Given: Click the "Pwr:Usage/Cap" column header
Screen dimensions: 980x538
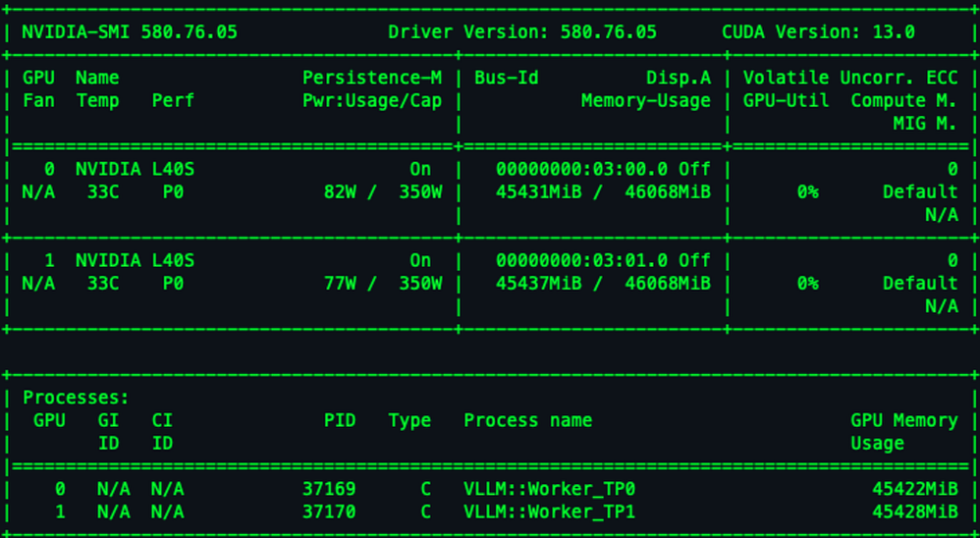Looking at the screenshot, I should point(372,100).
